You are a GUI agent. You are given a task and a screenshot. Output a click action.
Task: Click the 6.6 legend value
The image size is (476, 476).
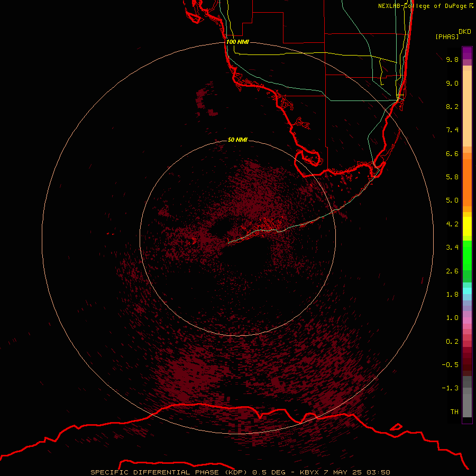(452, 153)
